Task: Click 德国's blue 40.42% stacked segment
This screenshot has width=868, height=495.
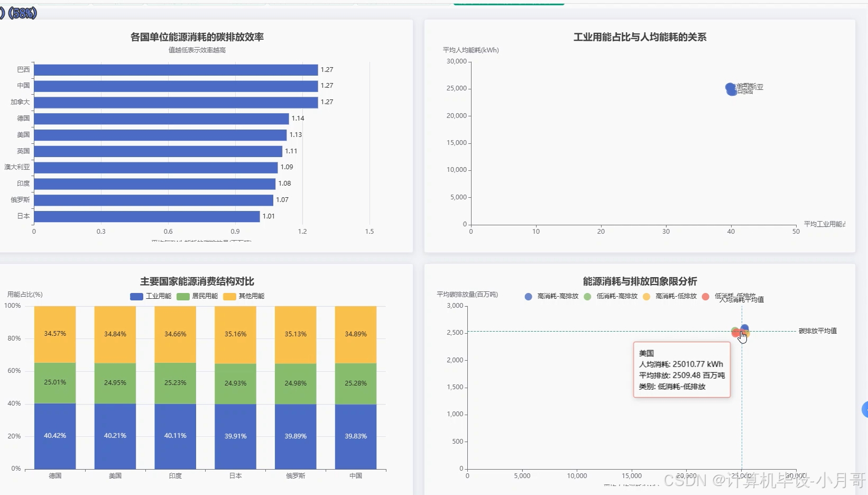Action: point(55,436)
